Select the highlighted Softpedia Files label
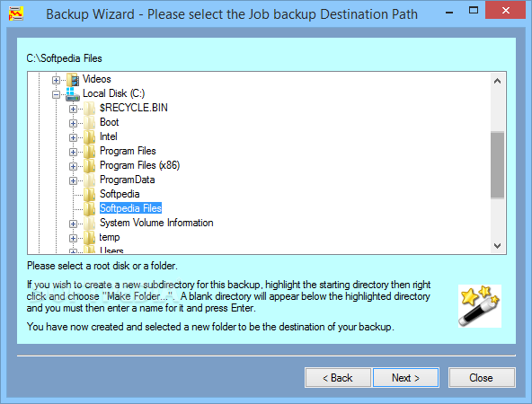The height and width of the screenshot is (404, 532). (x=130, y=208)
